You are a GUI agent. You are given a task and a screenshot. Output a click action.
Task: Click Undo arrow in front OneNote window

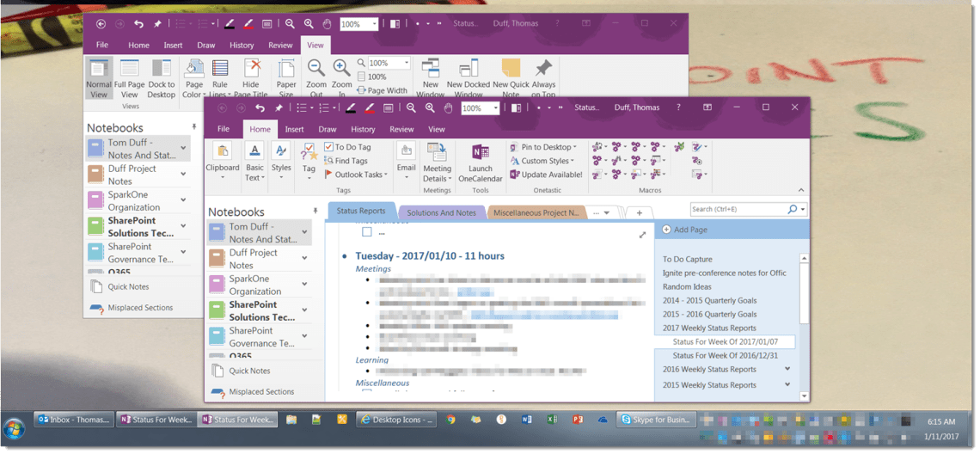(260, 107)
